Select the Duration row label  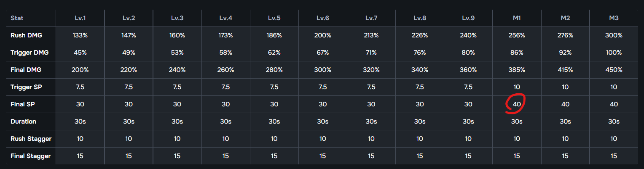[x=23, y=121]
